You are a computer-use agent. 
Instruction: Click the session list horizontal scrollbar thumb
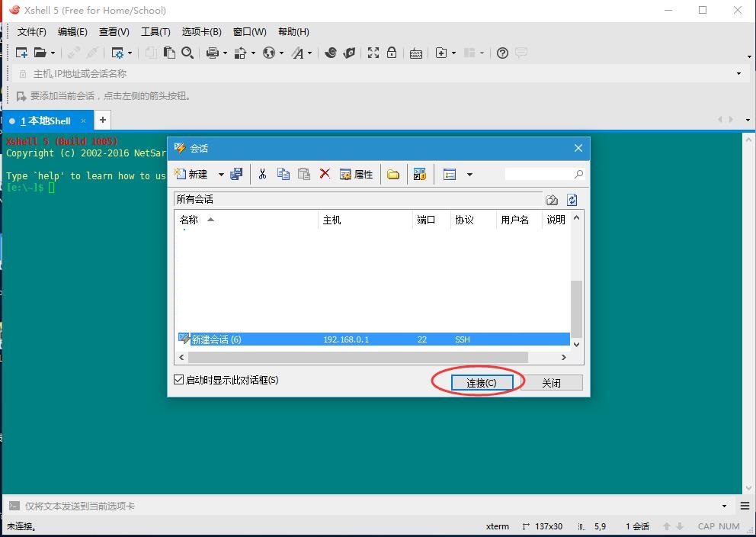(357, 357)
